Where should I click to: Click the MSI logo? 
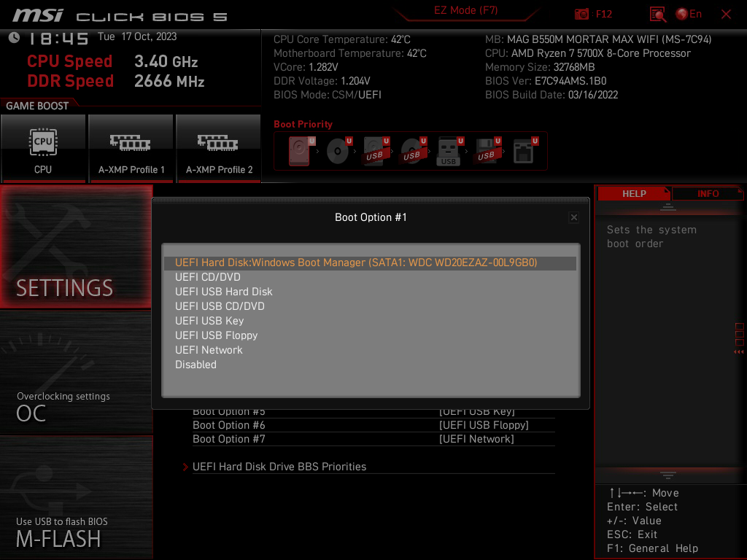[38, 15]
